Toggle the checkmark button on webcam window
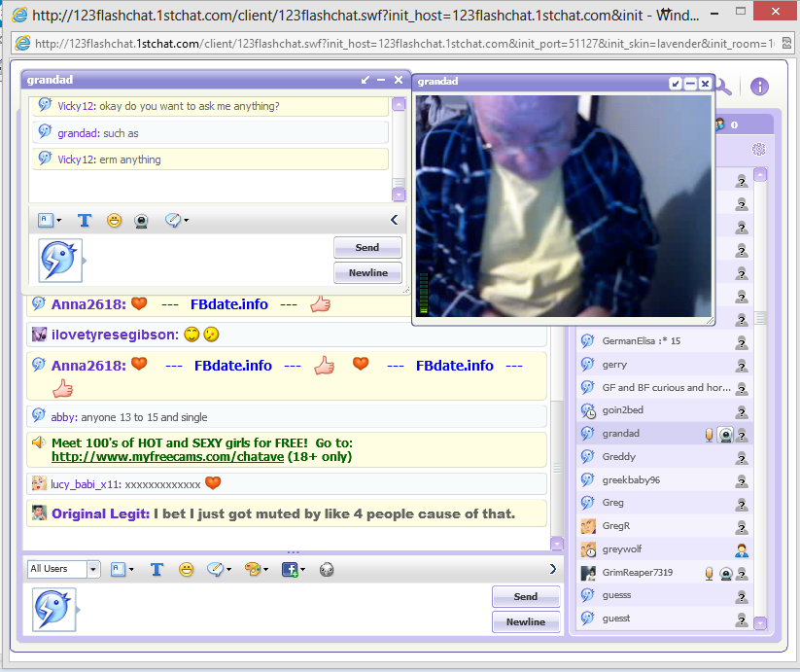The image size is (800, 672). click(676, 84)
